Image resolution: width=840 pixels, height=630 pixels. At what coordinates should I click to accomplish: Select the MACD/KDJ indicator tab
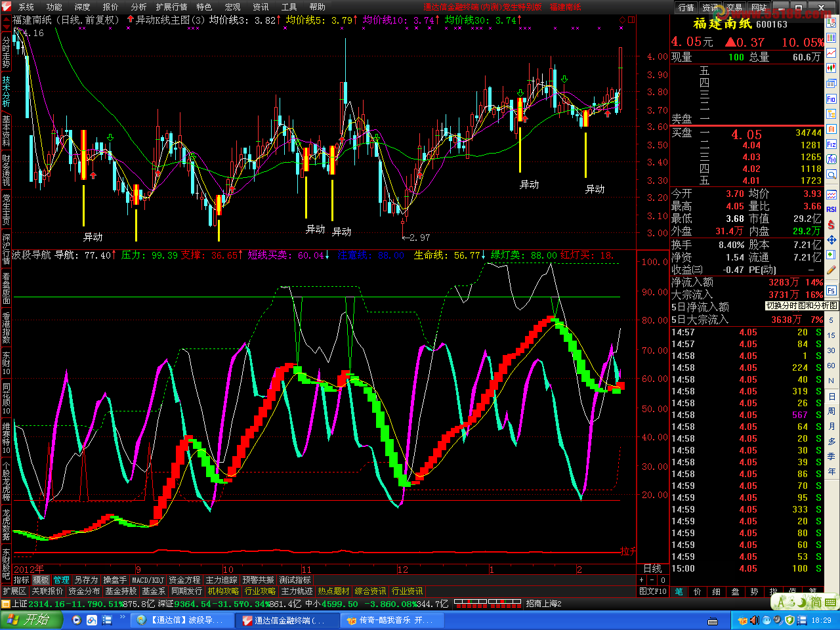[x=148, y=580]
